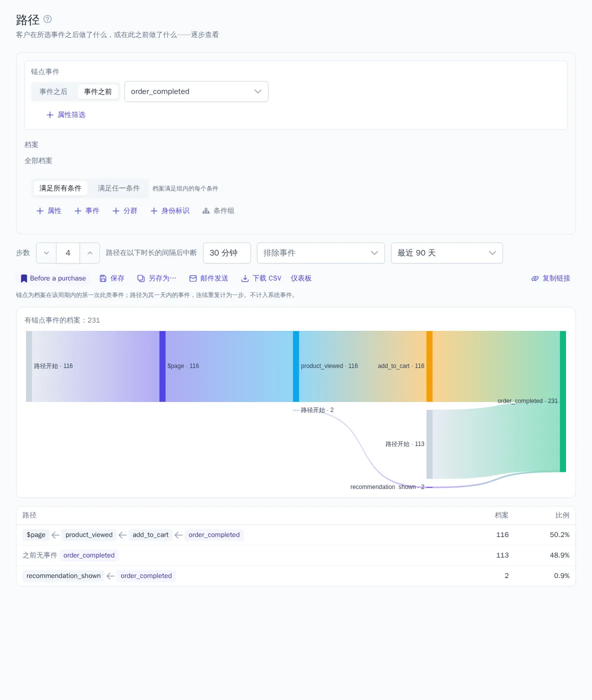Click the download icon for 下载 CSV
The width and height of the screenshot is (592, 700).
pos(245,278)
